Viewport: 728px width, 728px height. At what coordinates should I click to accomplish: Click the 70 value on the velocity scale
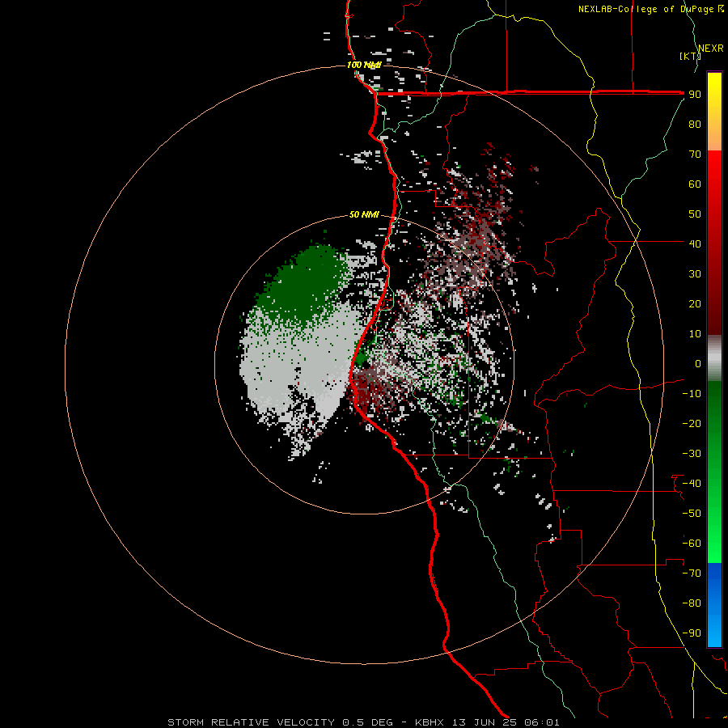point(695,154)
